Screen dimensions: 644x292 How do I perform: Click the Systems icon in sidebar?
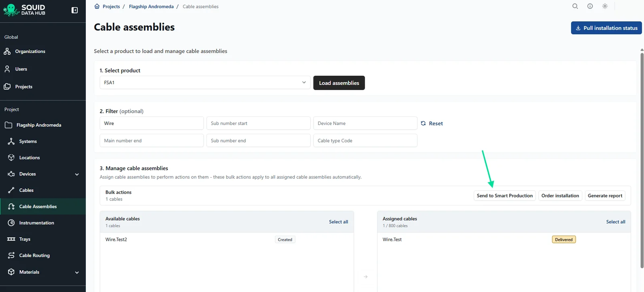11,141
